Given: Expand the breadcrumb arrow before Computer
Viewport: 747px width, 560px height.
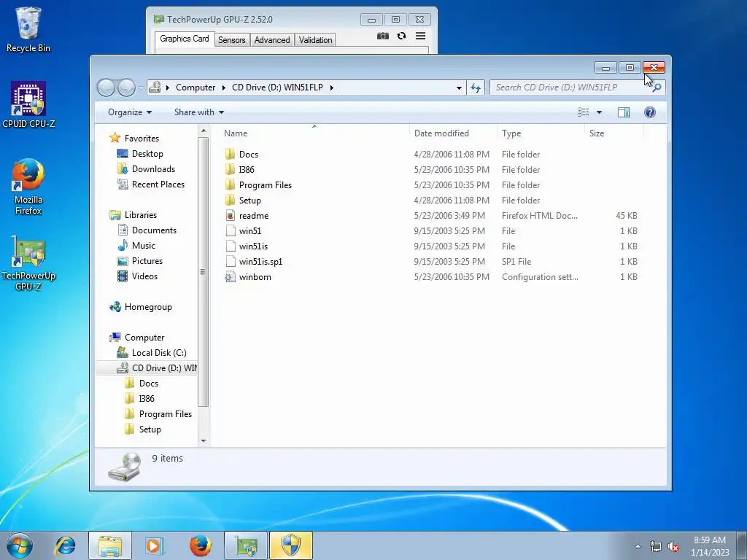Looking at the screenshot, I should (167, 87).
